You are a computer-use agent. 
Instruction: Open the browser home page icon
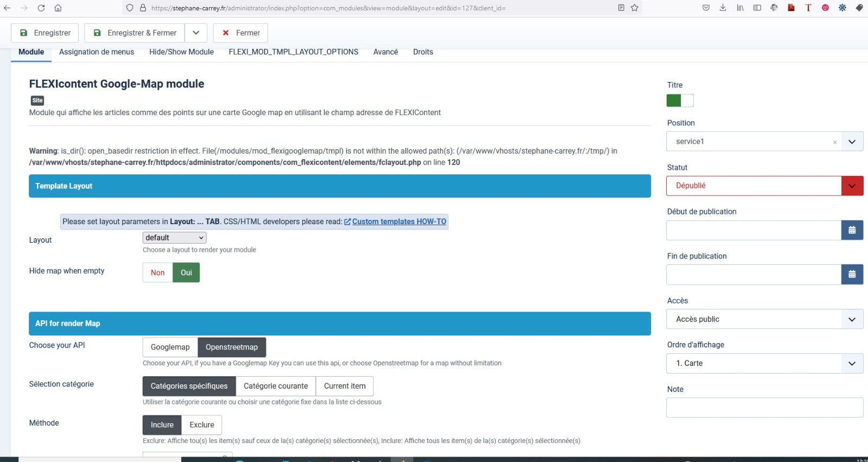click(x=58, y=8)
